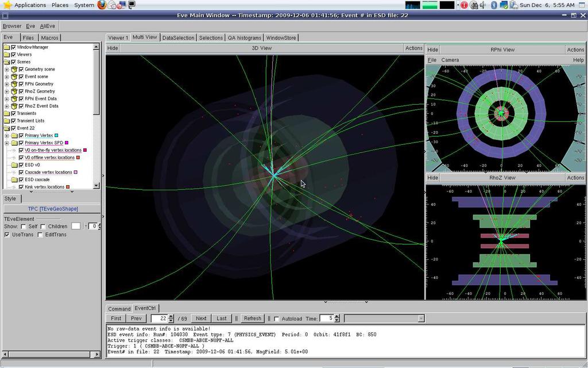The image size is (588, 368).
Task: Click the Cascade vertex locations color swatch
Action: click(75, 172)
